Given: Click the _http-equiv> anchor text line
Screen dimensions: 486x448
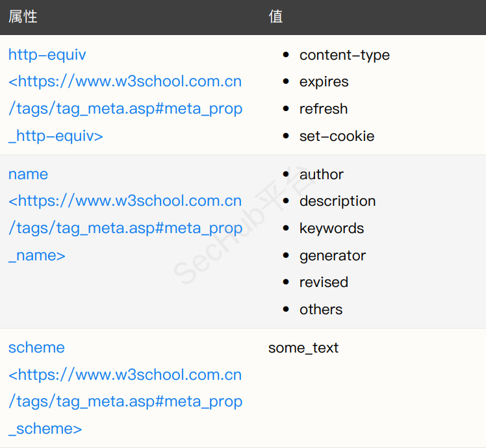Looking at the screenshot, I should coord(55,136).
